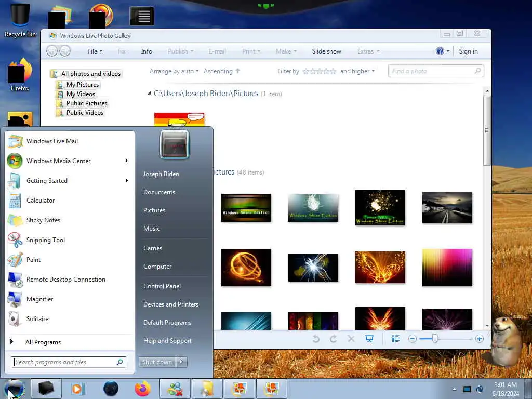Click the clock showing 3:01 AM
The image size is (532, 399).
tap(505, 389)
